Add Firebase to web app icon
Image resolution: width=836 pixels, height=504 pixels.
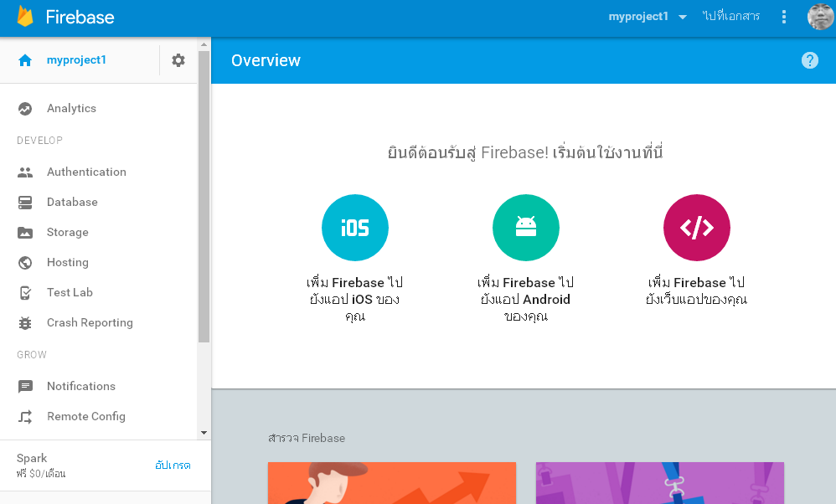696,228
